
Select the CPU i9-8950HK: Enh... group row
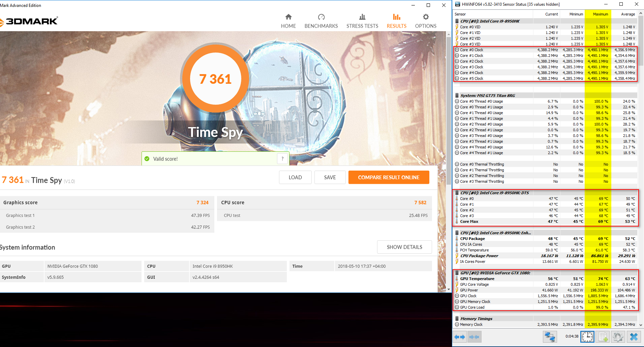pyautogui.click(x=545, y=233)
